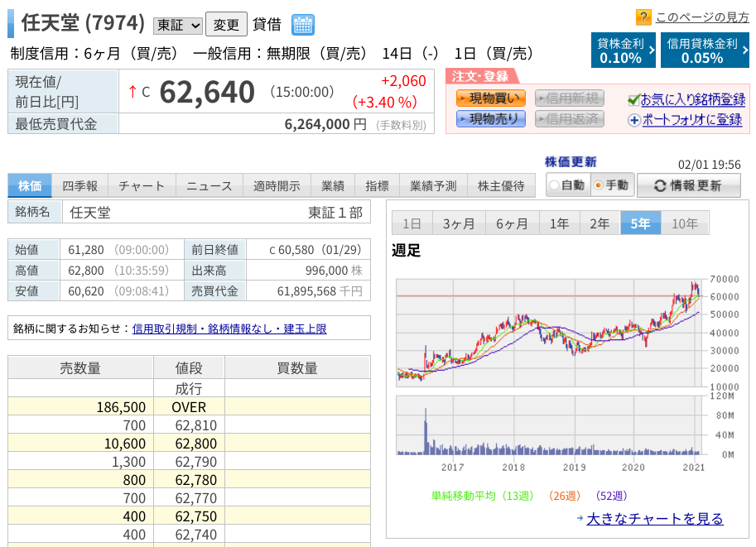Click the question mark help icon
This screenshot has width=756, height=547.
[x=643, y=17]
